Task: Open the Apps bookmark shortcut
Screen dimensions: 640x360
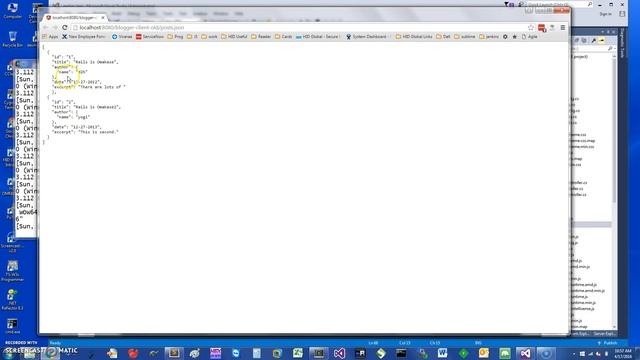Action: click(50, 37)
